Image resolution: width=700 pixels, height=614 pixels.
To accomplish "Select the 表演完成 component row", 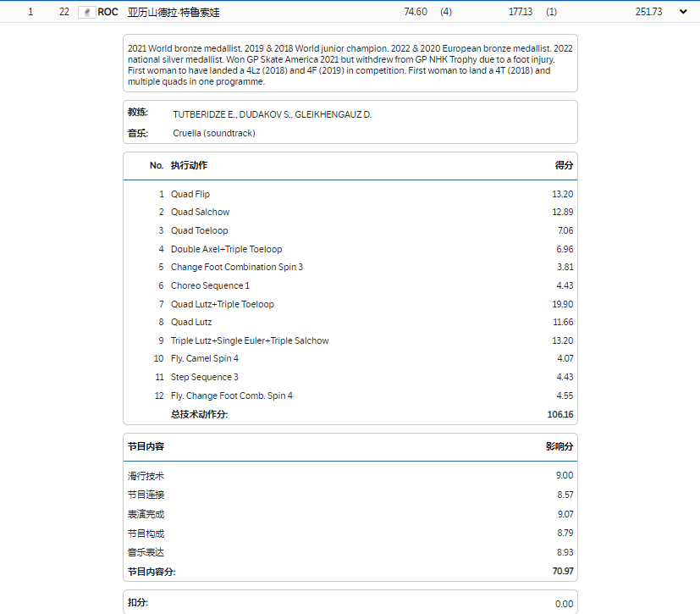I will click(350, 514).
